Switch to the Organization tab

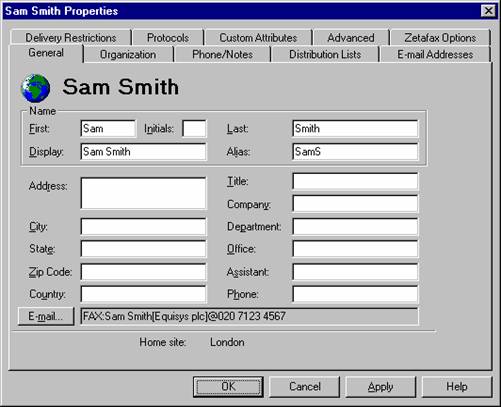(128, 55)
